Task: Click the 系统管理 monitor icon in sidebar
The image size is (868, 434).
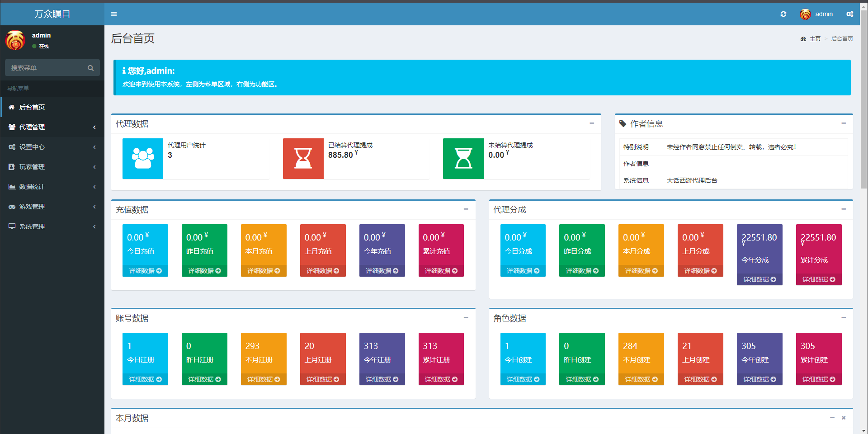Action: pos(12,226)
